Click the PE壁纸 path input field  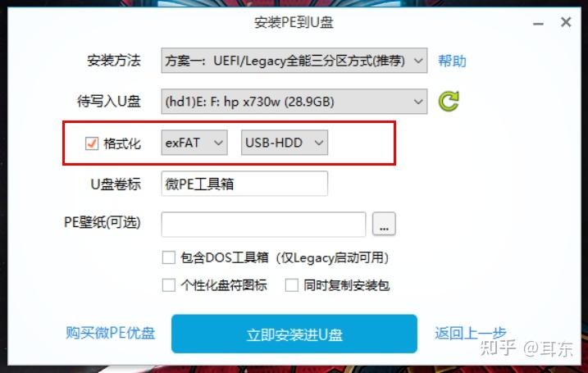pos(263,224)
